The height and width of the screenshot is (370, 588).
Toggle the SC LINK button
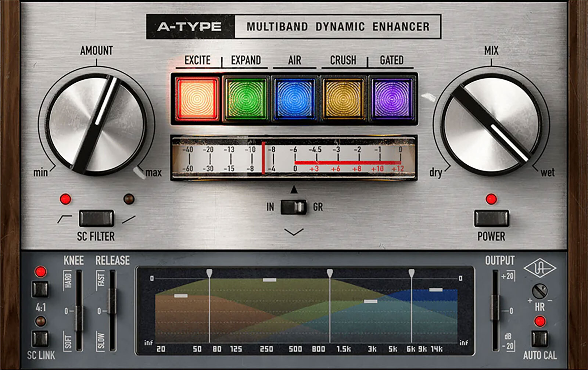40,339
